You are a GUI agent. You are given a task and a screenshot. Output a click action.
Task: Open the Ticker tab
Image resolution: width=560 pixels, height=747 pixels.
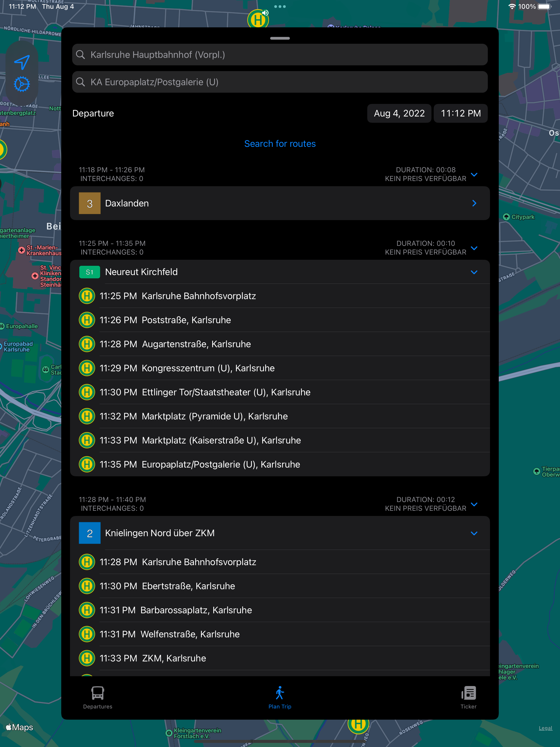(x=468, y=698)
